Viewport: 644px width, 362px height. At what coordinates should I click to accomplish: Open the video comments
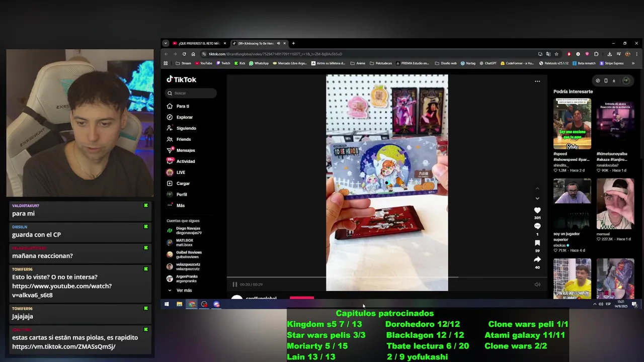537,226
